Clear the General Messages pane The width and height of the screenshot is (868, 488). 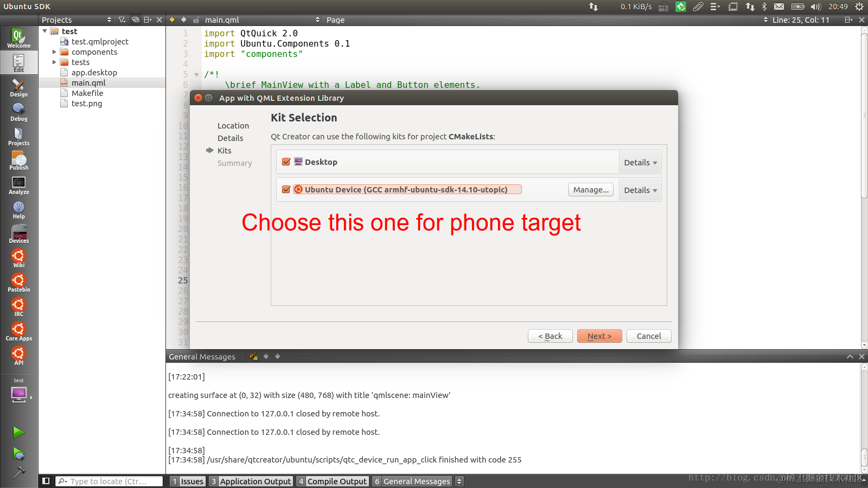(254, 356)
